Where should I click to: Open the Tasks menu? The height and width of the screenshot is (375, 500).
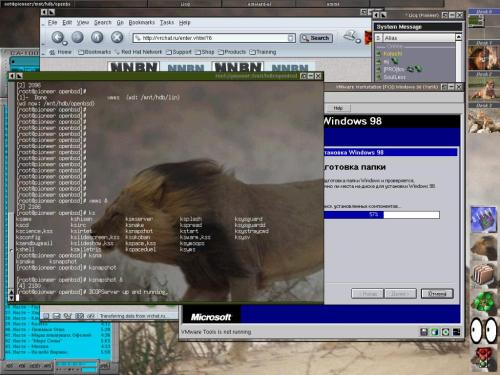click(x=167, y=22)
